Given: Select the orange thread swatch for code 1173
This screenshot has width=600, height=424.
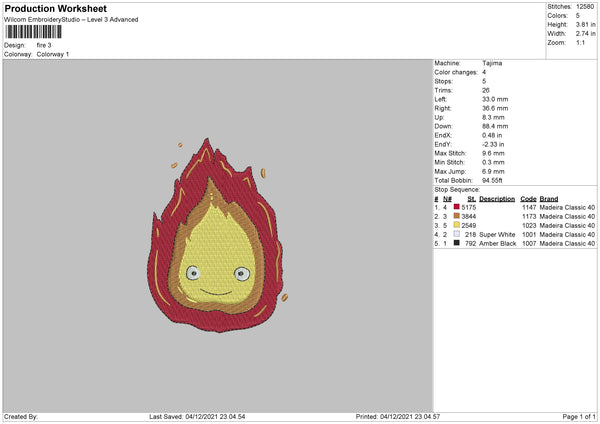Looking at the screenshot, I should coord(457,216).
